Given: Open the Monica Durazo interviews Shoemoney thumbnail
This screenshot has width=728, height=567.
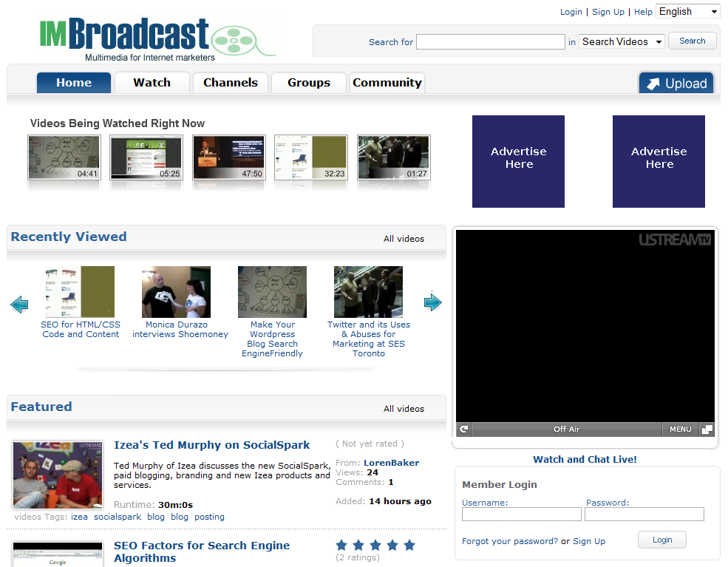Looking at the screenshot, I should tap(176, 291).
